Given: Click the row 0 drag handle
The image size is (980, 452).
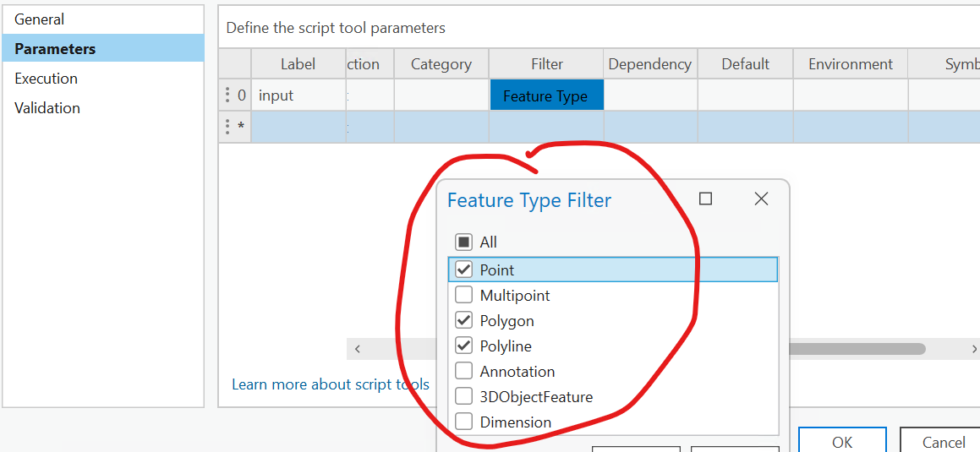Looking at the screenshot, I should tap(227, 95).
